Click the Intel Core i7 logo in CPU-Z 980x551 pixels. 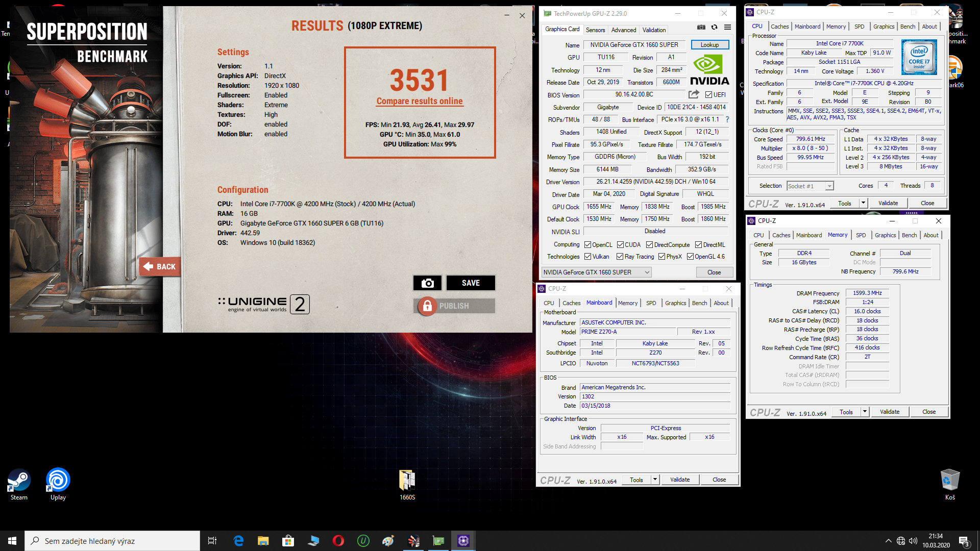(919, 57)
